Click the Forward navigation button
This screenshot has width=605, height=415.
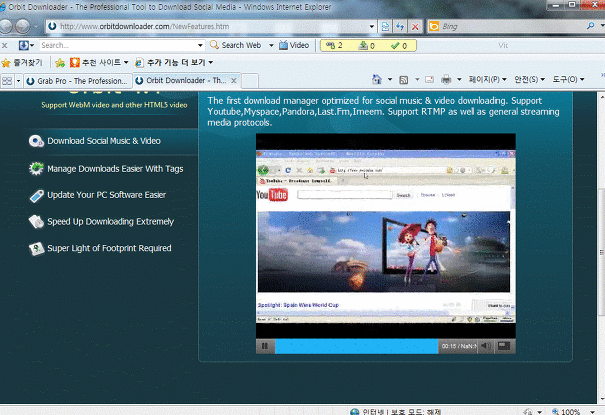coord(23,26)
